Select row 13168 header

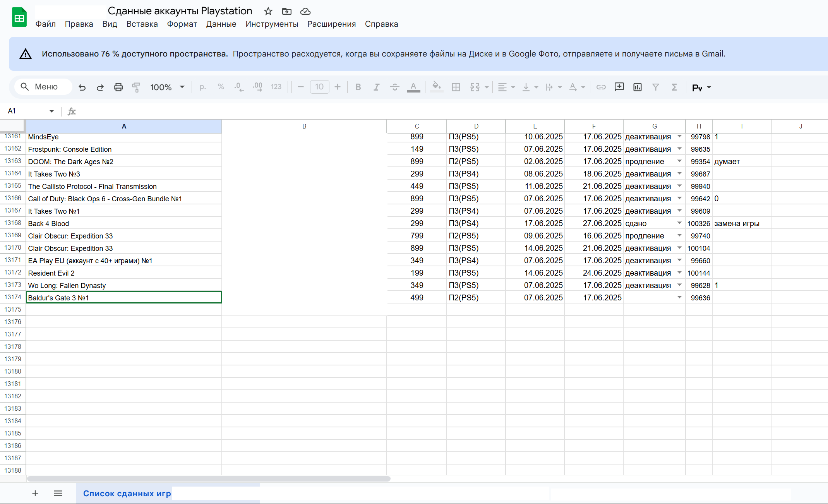[x=13, y=223]
